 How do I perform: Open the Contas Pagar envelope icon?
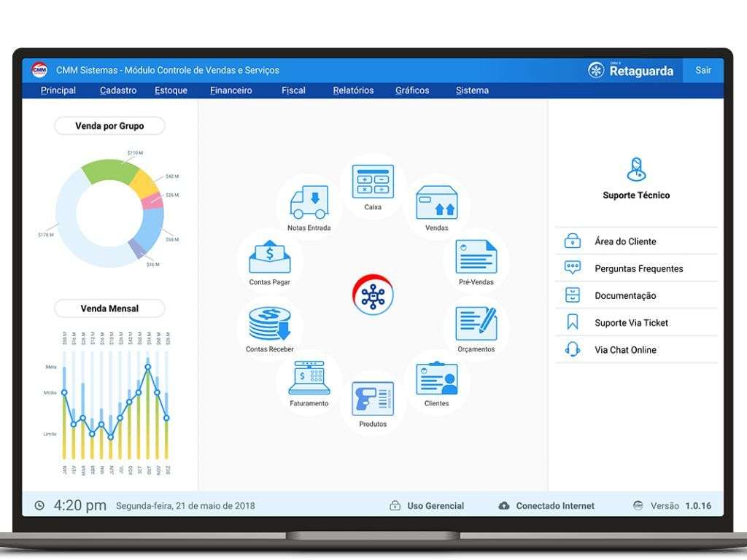(270, 257)
